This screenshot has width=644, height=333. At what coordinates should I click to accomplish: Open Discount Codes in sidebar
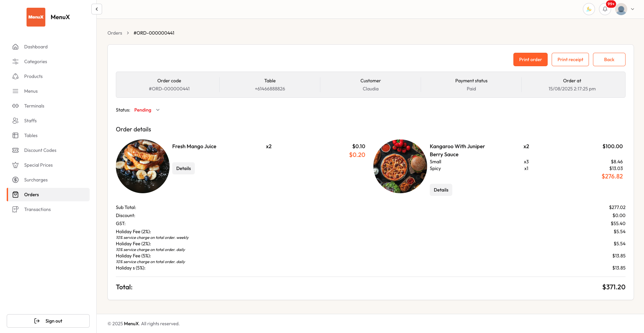click(x=48, y=150)
